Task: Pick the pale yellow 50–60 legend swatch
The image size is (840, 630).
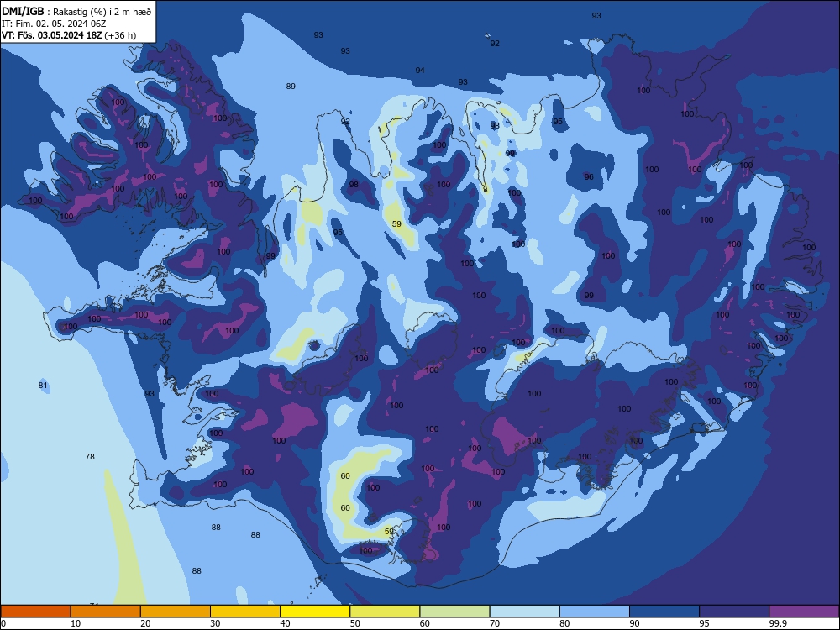Action: [385, 612]
